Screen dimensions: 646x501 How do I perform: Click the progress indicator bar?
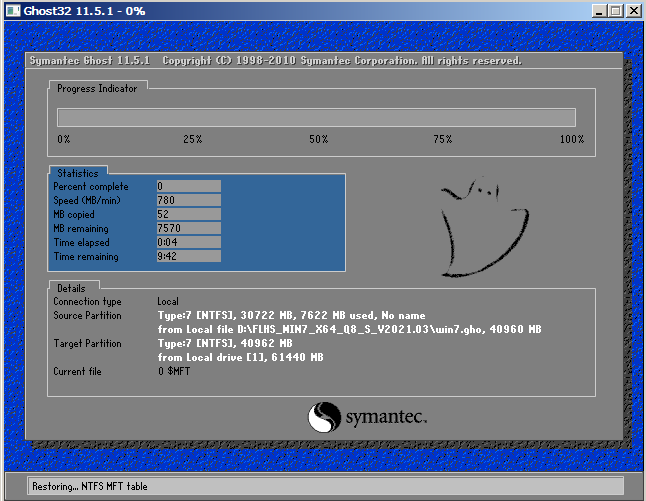[316, 117]
